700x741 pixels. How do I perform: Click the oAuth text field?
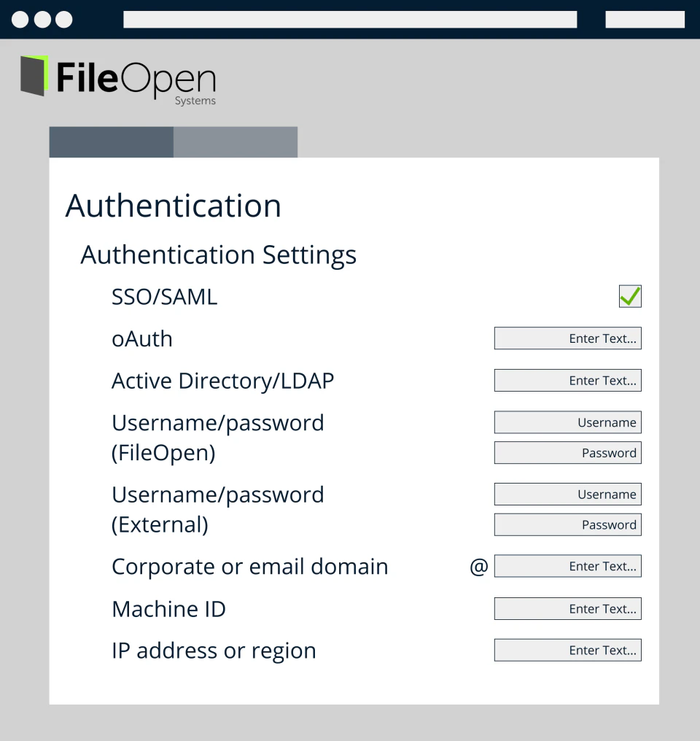[x=567, y=338]
